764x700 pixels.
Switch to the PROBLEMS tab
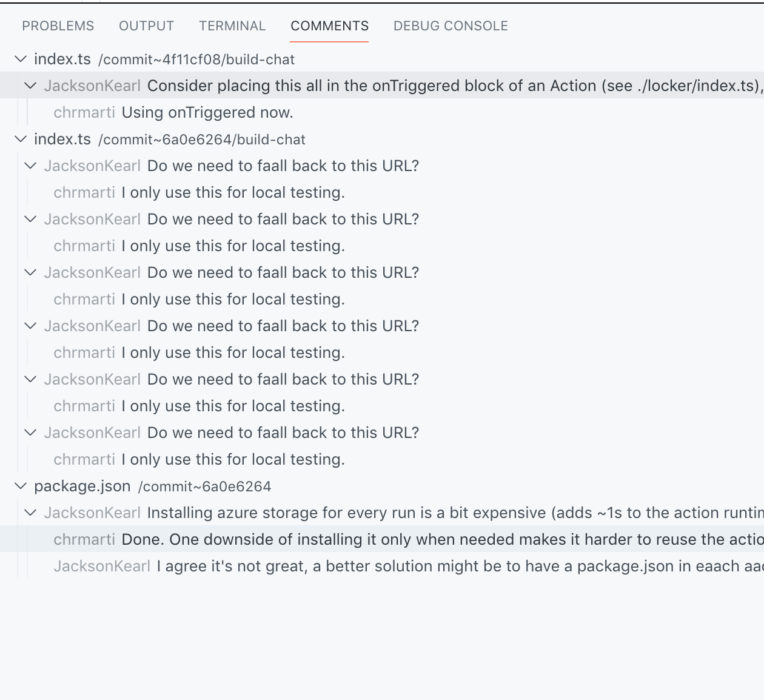click(x=58, y=25)
